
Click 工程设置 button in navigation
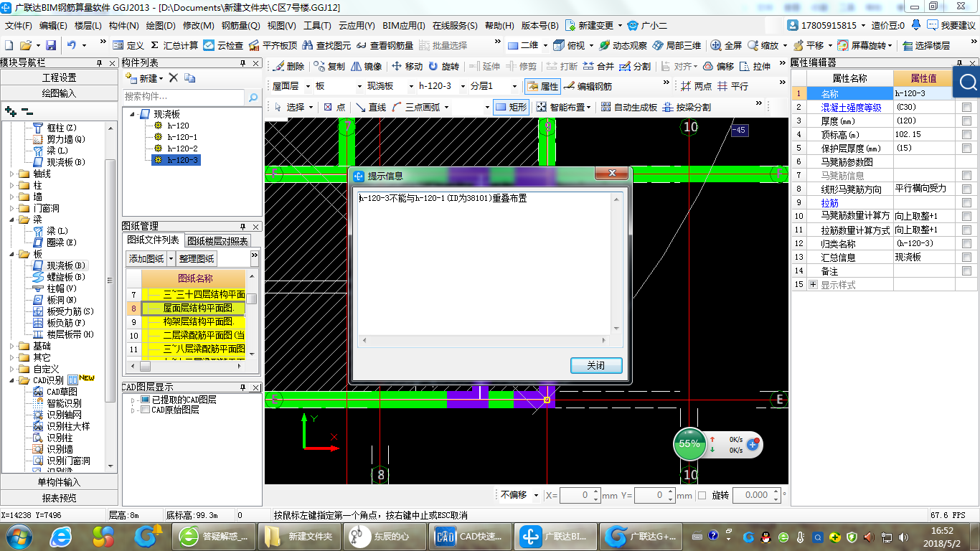(x=59, y=77)
